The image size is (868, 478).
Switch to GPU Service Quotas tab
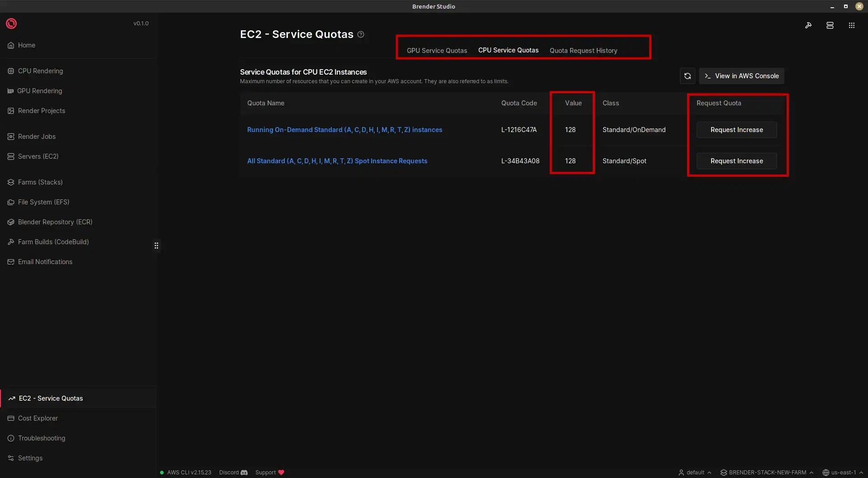437,51
